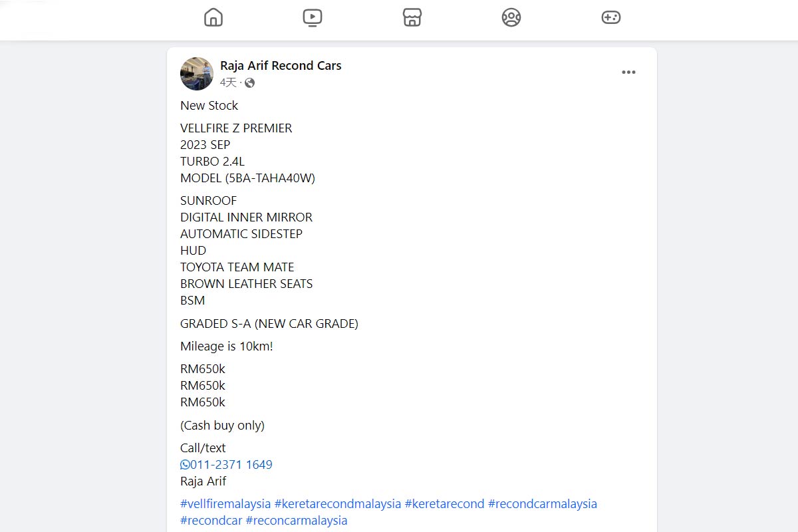The height and width of the screenshot is (532, 798).
Task: Open the Video tab icon
Action: point(313,17)
